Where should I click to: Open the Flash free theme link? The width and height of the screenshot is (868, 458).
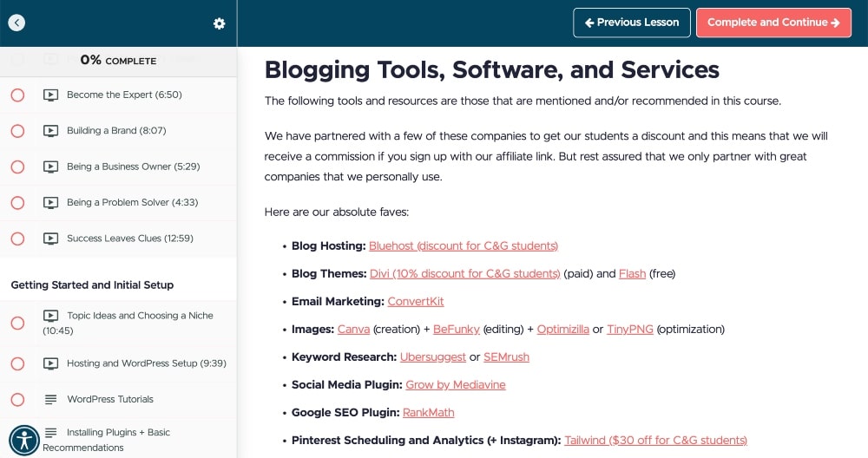[x=632, y=274]
